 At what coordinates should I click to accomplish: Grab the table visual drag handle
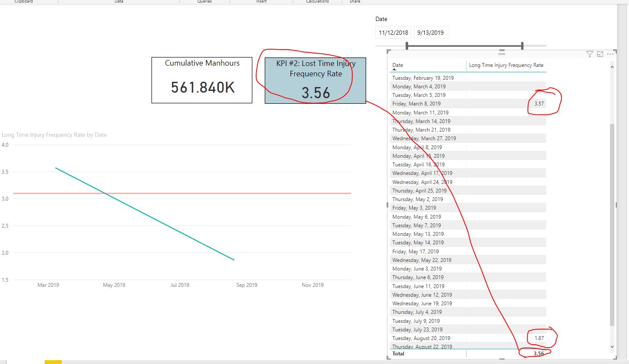tap(502, 53)
